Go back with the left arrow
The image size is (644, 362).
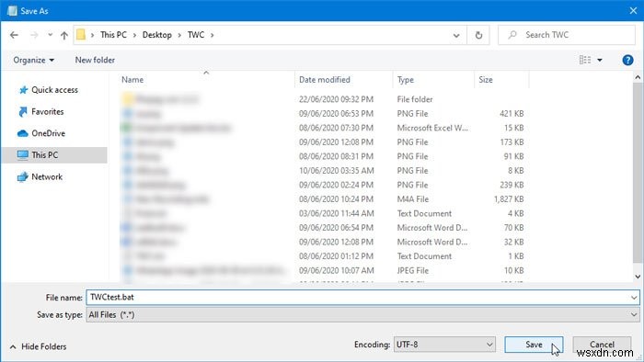coord(15,35)
